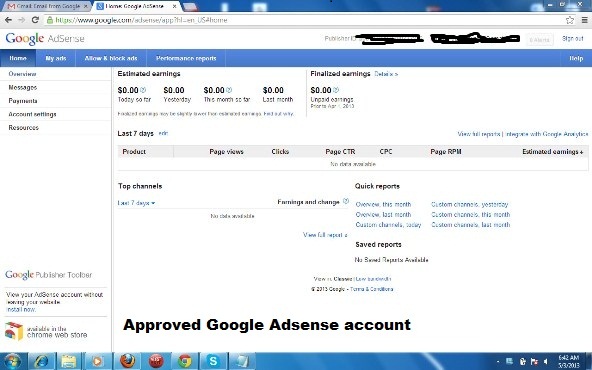Open Resources in the sidebar
The image size is (592, 370).
pyautogui.click(x=23, y=128)
